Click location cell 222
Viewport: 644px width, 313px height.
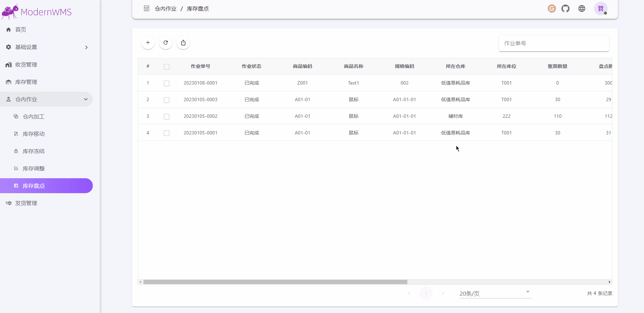click(507, 116)
